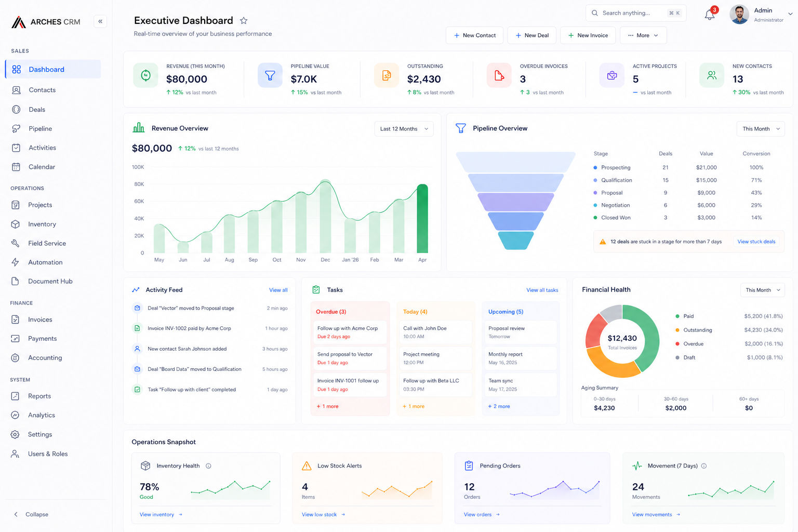Click the New Contact button
The height and width of the screenshot is (532, 798).
(x=474, y=35)
